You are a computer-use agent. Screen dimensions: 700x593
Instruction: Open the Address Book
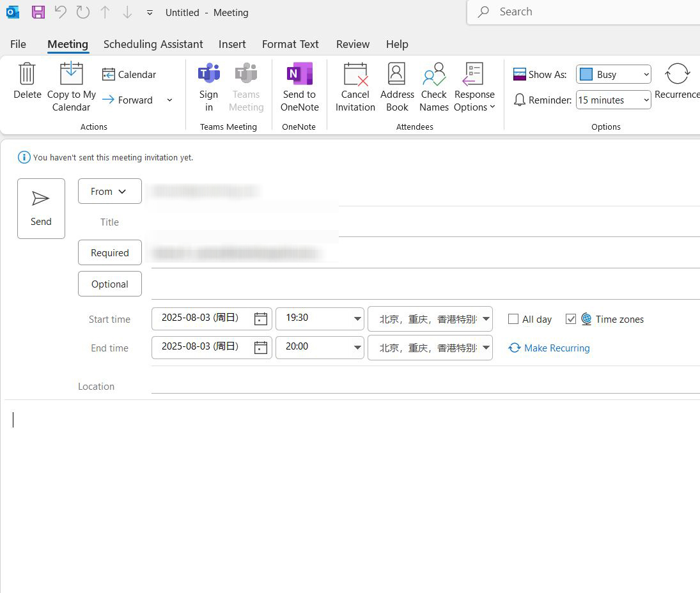click(397, 86)
